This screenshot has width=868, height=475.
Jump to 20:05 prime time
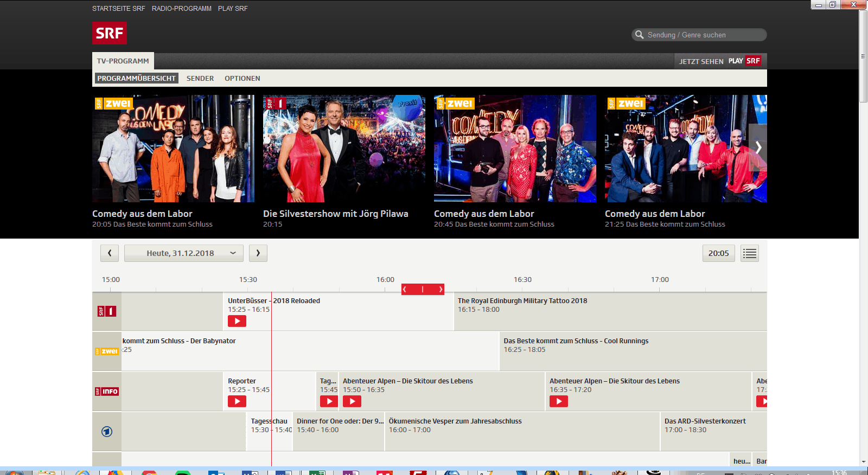click(x=719, y=253)
